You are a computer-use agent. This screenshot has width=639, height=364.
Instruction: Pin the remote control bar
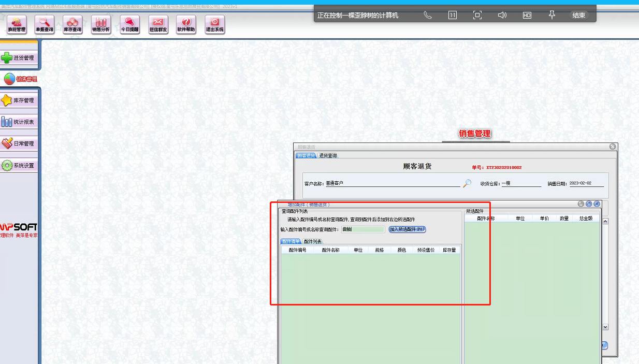(552, 15)
